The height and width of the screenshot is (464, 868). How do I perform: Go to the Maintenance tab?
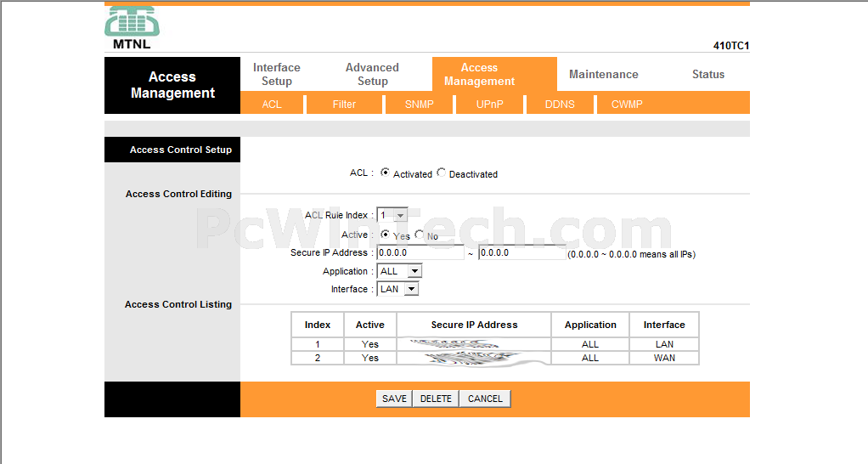click(603, 74)
